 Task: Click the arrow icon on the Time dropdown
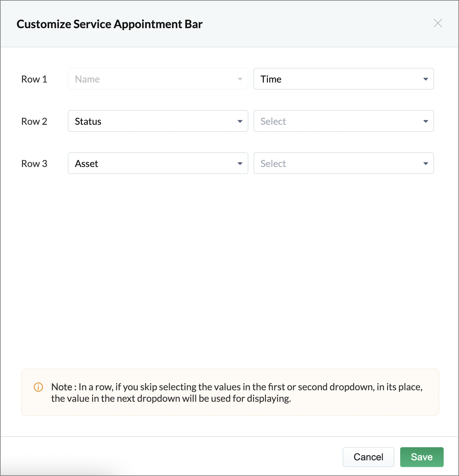425,79
